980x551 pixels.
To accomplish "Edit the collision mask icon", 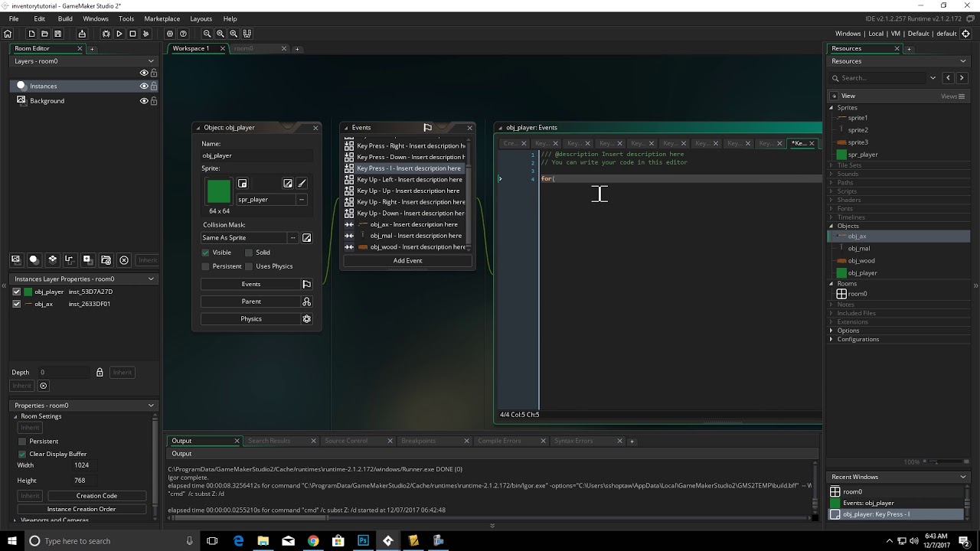I will pyautogui.click(x=307, y=238).
